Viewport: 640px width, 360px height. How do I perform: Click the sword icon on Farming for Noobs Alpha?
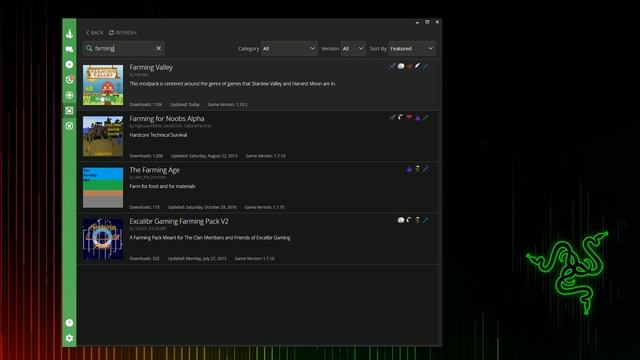click(x=392, y=118)
